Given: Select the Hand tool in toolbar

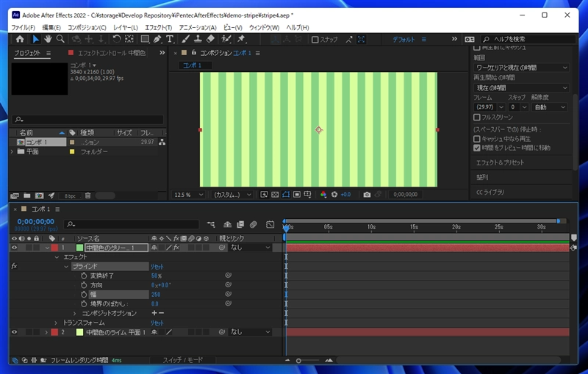Looking at the screenshot, I should point(48,39).
